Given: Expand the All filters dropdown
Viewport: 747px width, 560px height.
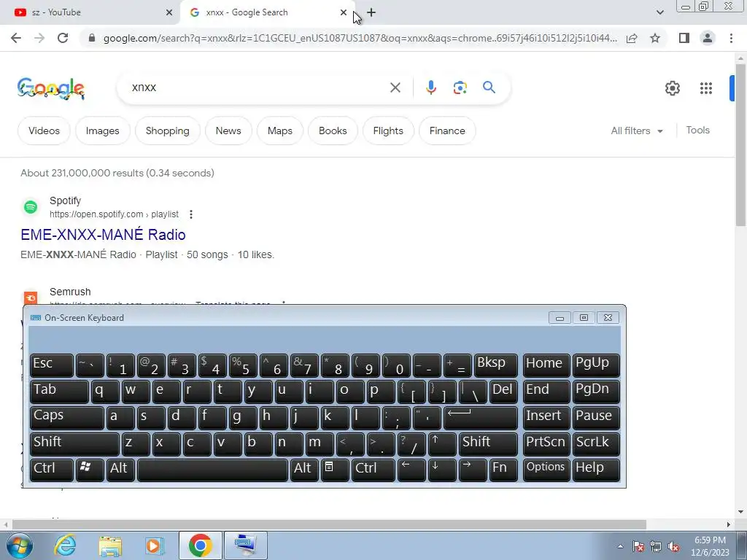Looking at the screenshot, I should pos(636,131).
